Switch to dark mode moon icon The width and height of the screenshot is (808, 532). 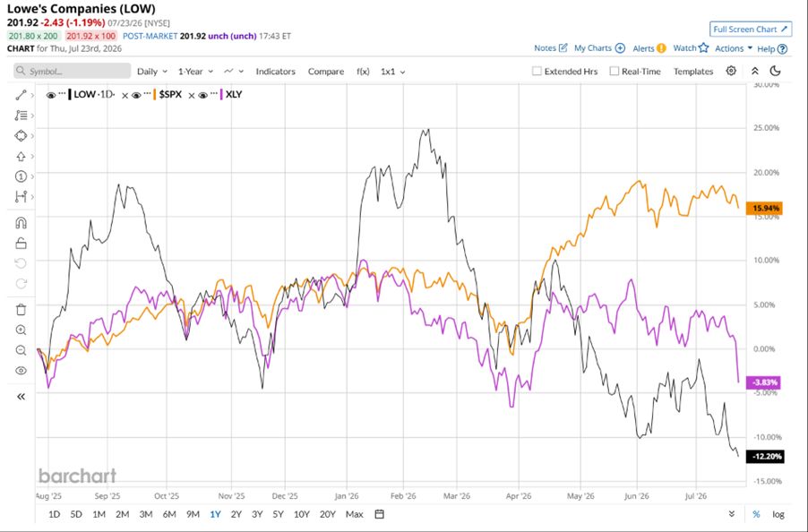pos(776,71)
